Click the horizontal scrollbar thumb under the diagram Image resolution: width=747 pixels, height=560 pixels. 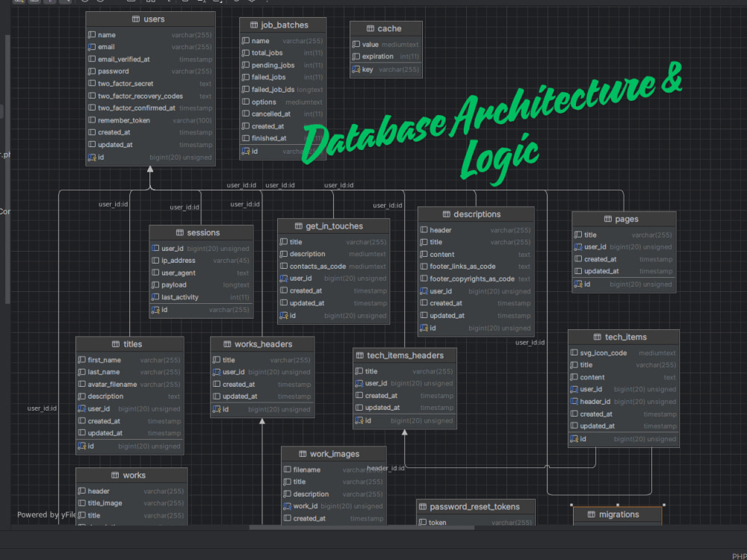pos(362,528)
